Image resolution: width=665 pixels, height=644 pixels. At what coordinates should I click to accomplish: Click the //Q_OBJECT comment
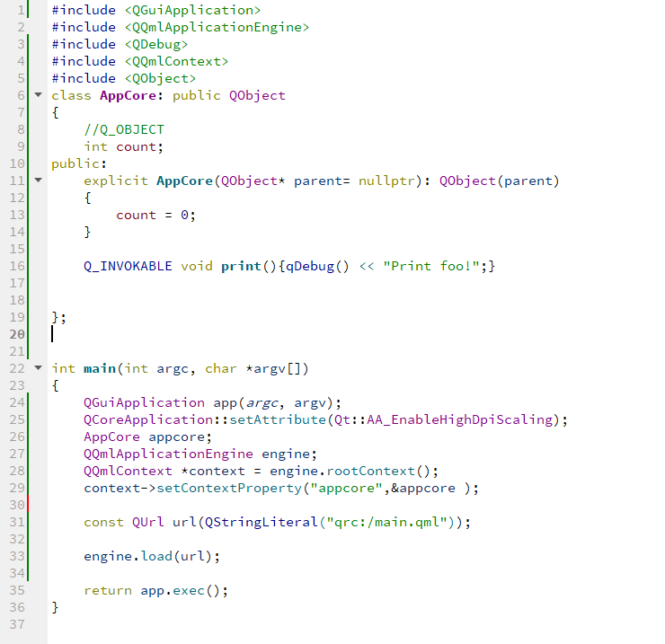point(124,129)
